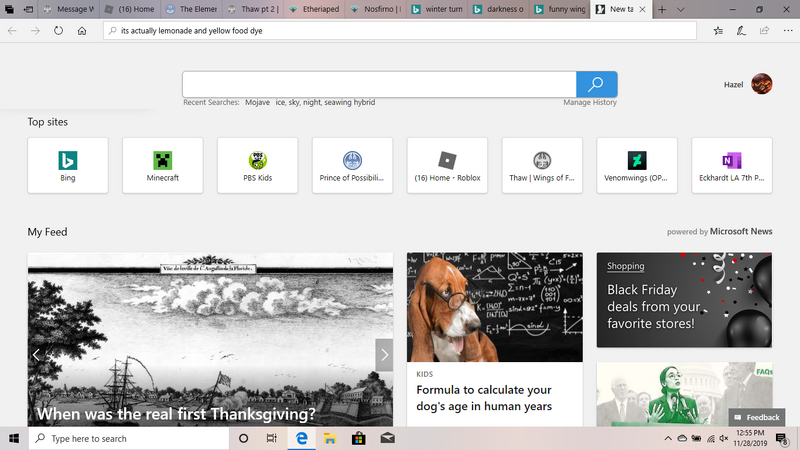Click the Manage History link
Viewport: 800px width, 450px height.
click(589, 102)
